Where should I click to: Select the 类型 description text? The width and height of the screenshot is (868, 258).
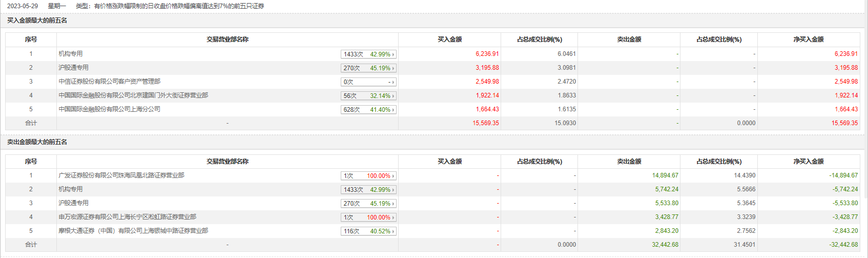[170, 6]
